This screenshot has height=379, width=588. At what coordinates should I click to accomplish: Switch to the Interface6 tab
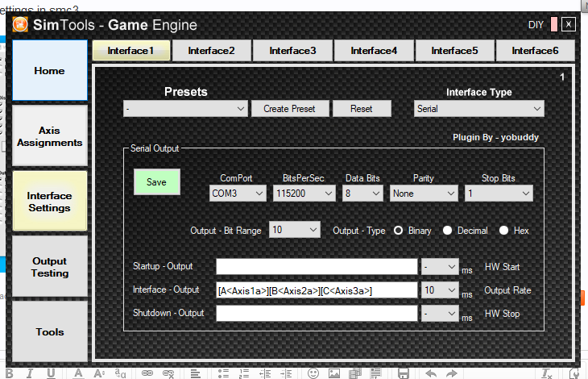pos(535,51)
